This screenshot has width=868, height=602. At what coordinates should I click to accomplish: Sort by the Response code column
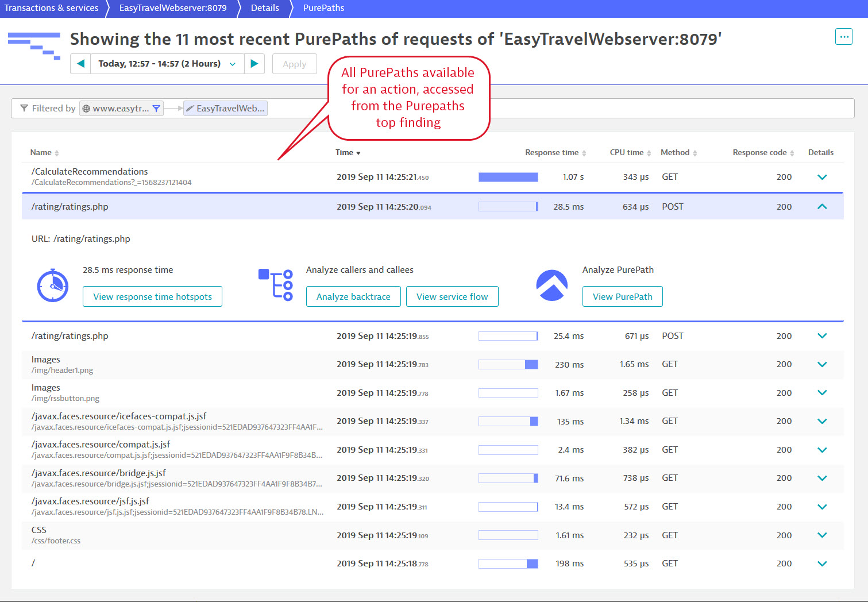(x=763, y=152)
